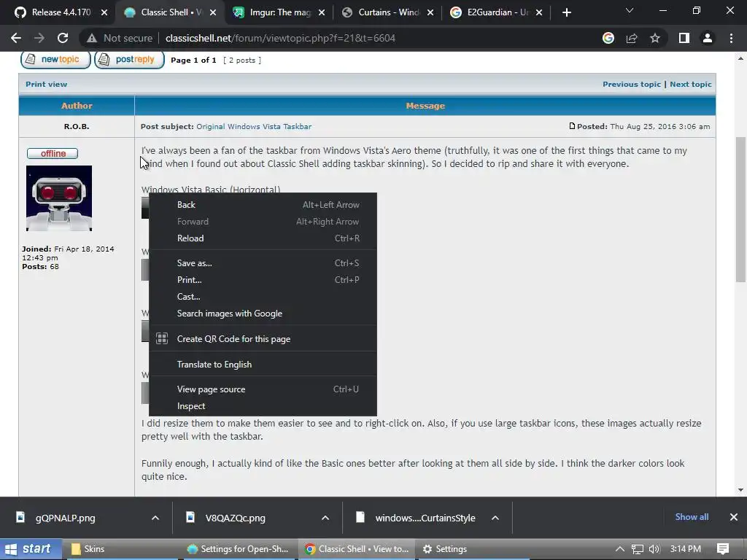This screenshot has width=747, height=560.
Task: Choose Inspect in context menu
Action: [x=263, y=406]
